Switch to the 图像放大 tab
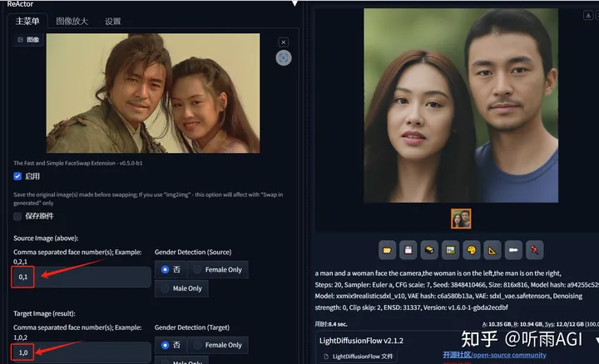The height and width of the screenshot is (364, 599). point(72,22)
